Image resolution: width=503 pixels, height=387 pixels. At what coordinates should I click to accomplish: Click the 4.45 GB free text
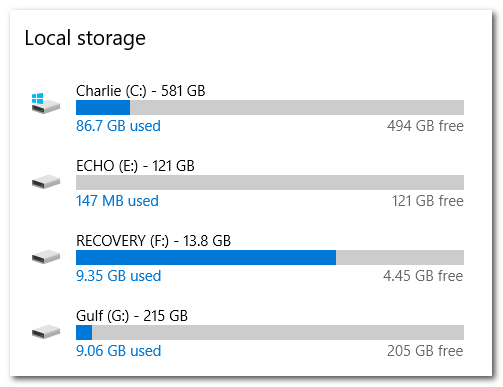pos(423,276)
